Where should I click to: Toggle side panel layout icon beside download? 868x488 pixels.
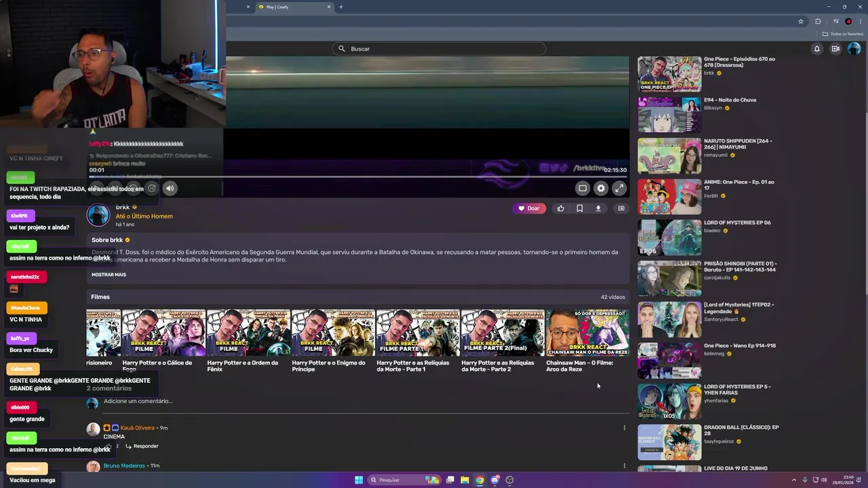click(x=621, y=208)
